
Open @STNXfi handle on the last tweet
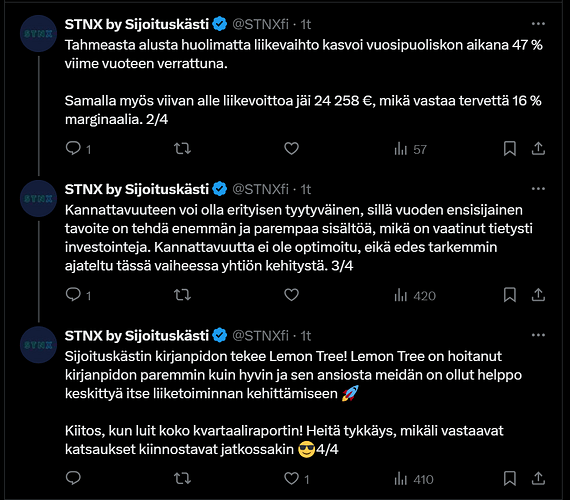[260, 335]
